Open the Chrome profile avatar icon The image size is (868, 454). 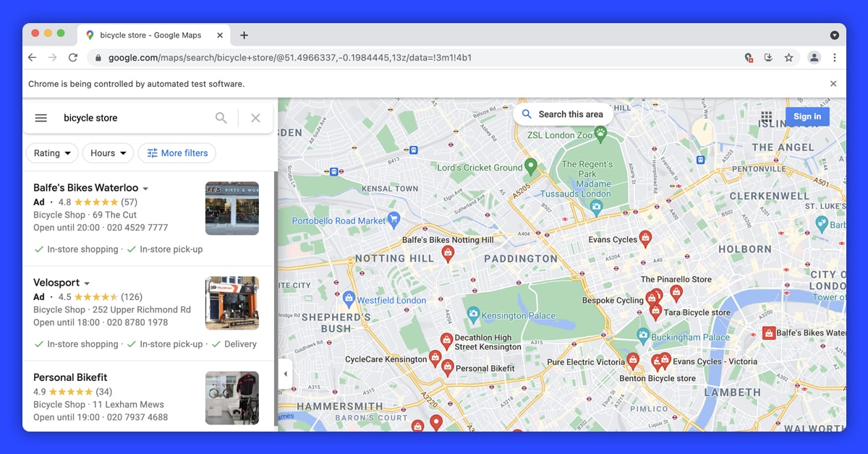pos(814,58)
